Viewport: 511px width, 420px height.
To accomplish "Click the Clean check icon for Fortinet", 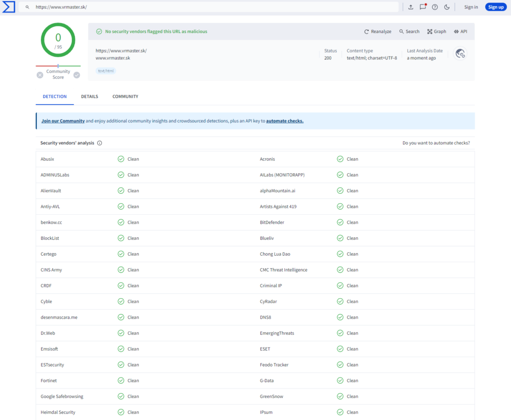I will (x=121, y=381).
